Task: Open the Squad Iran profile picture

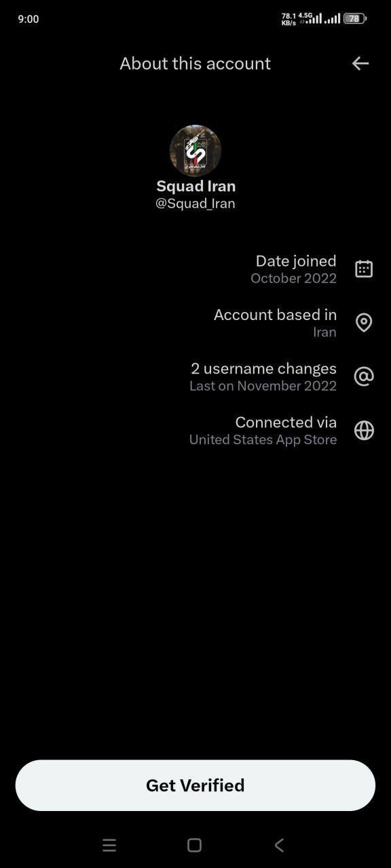Action: (195, 151)
